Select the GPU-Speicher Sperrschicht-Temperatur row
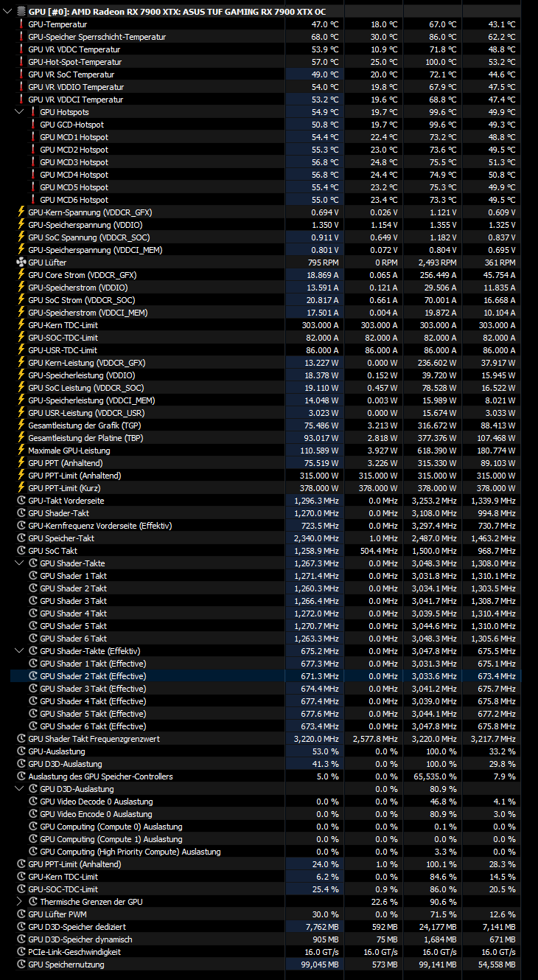Image resolution: width=538 pixels, height=980 pixels. click(265, 37)
